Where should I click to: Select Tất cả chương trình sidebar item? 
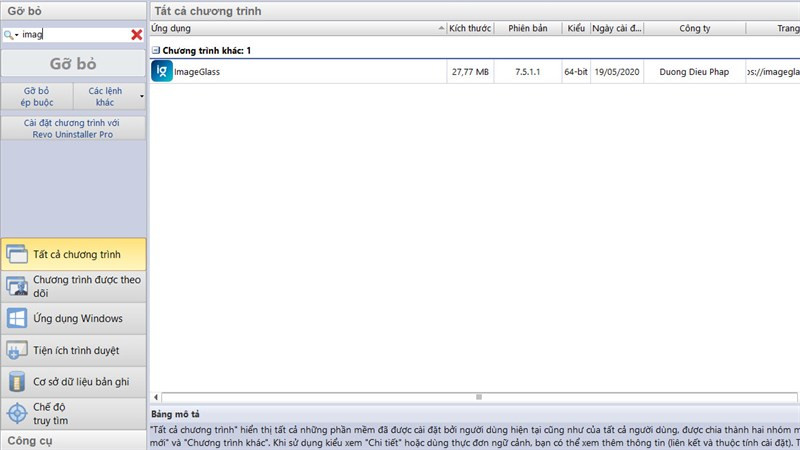click(x=73, y=254)
